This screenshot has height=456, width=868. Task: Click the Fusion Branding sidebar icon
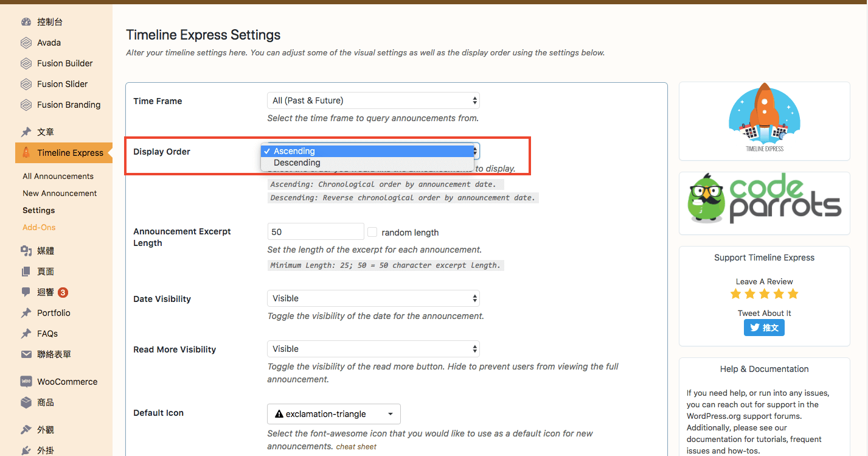coord(26,105)
